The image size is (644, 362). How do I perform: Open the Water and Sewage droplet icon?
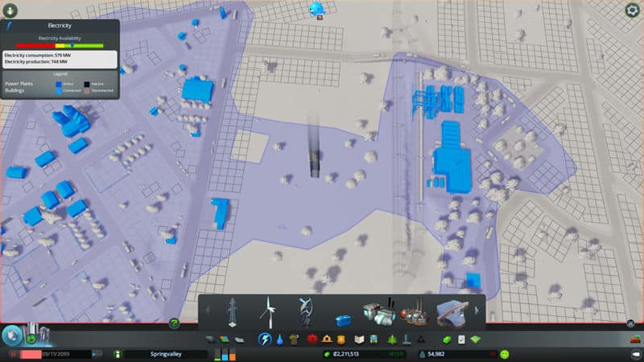(x=279, y=339)
